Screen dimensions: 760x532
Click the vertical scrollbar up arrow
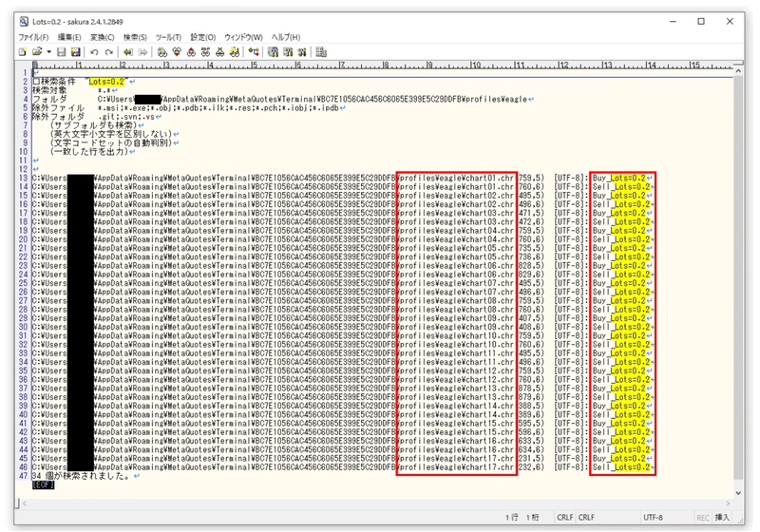click(738, 71)
